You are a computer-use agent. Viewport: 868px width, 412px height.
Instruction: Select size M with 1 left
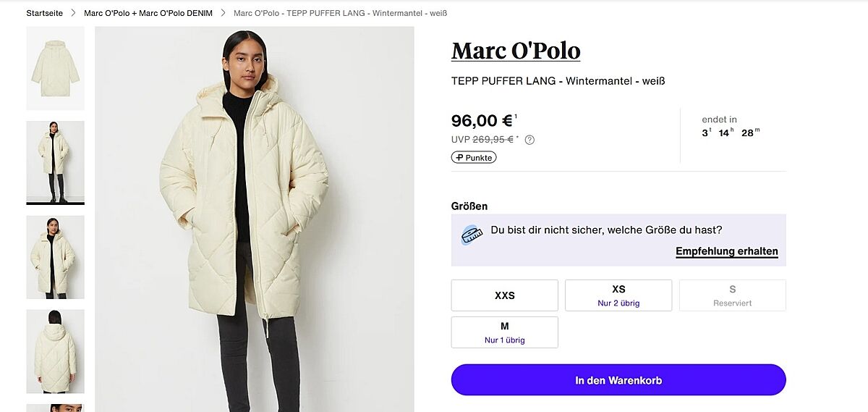[504, 332]
